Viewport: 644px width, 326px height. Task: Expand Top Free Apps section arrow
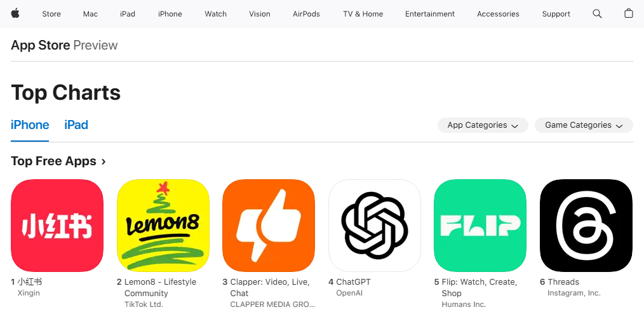[104, 161]
